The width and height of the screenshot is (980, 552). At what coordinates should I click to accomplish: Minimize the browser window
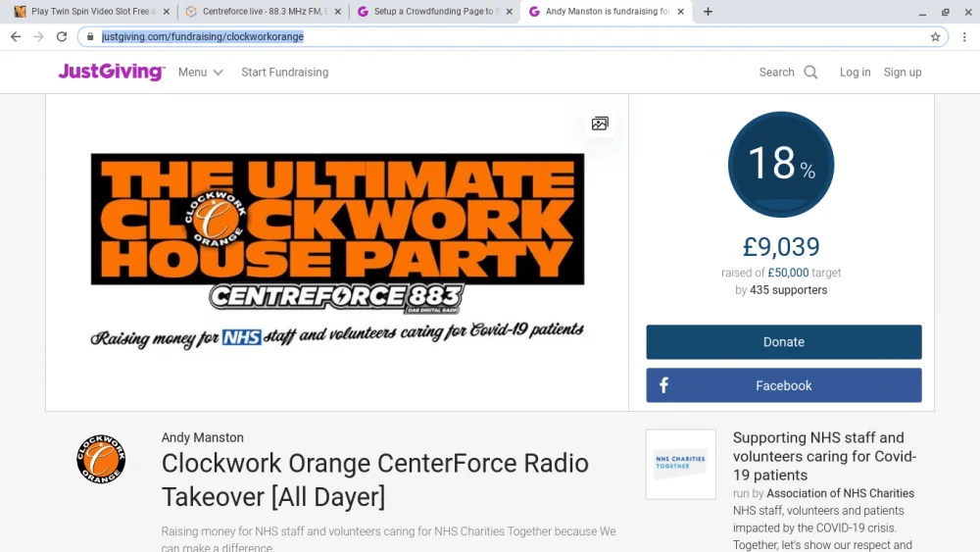pos(922,12)
